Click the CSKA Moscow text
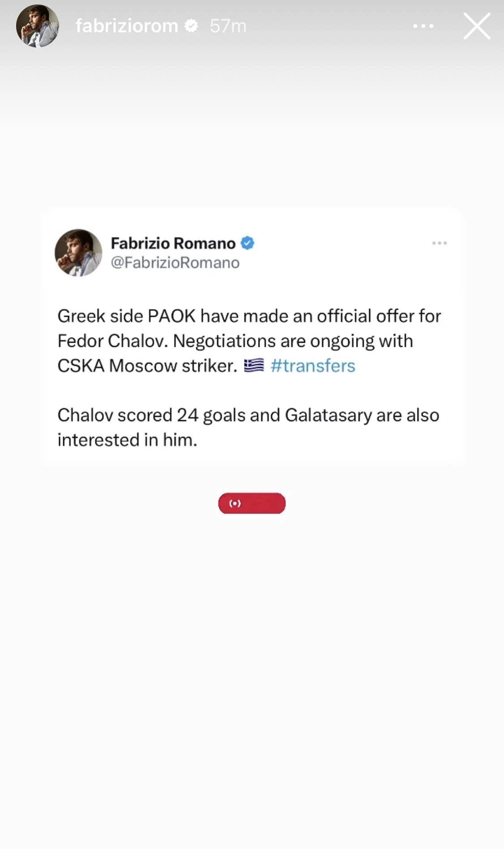 [117, 366]
